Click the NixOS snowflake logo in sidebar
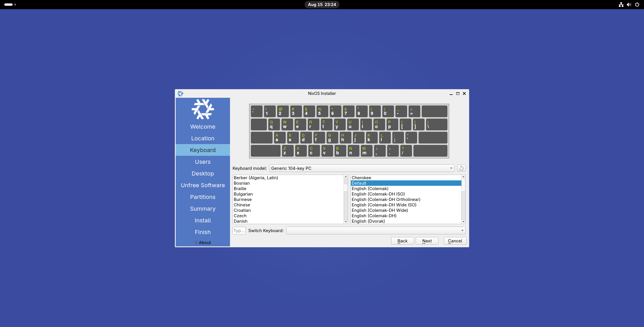644x327 pixels. (203, 109)
